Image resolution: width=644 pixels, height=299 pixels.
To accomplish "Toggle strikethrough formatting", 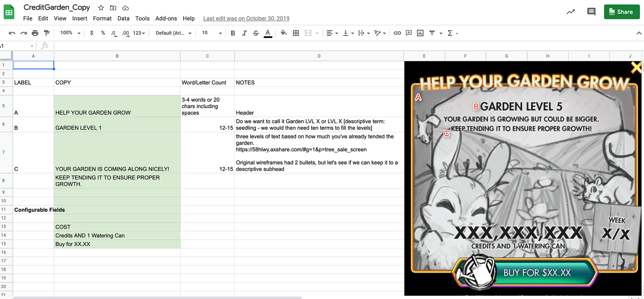I will 256,33.
